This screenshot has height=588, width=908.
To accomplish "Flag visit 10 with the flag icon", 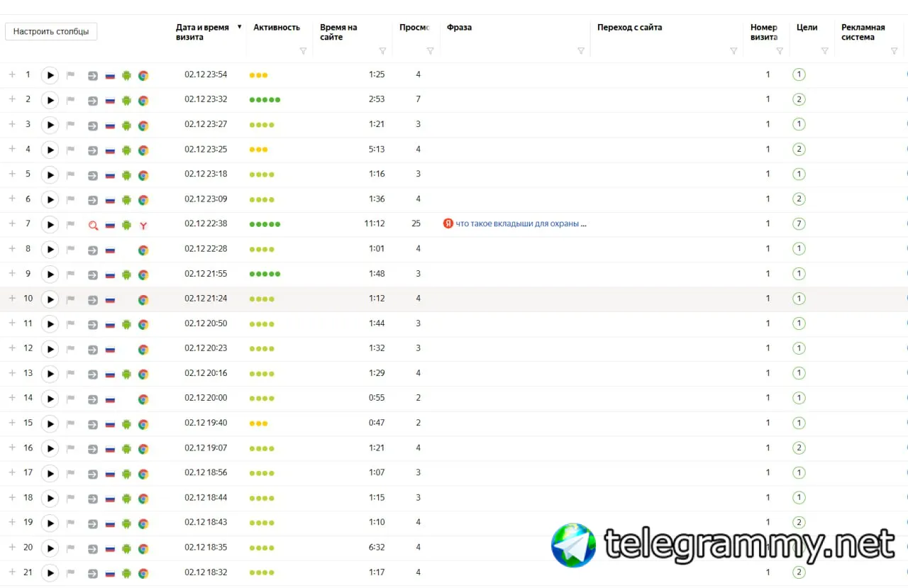I will point(71,299).
